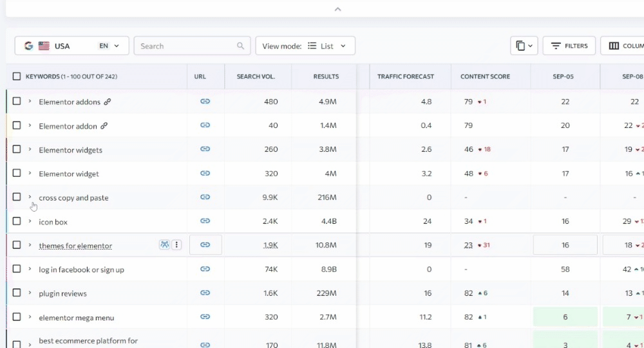This screenshot has height=348, width=644.
Task: Open URL link icon for log in facebook row
Action: pos(205,269)
